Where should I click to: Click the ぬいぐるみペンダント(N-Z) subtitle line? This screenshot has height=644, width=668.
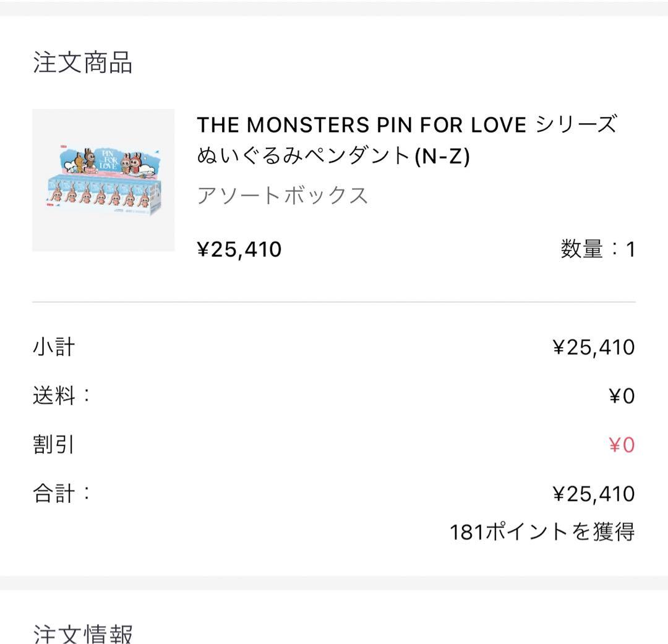tap(333, 157)
